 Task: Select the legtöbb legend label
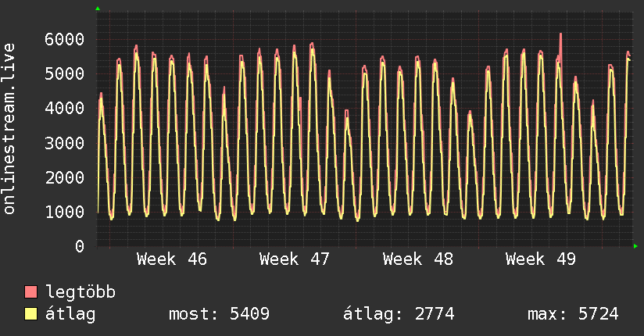[80, 292]
